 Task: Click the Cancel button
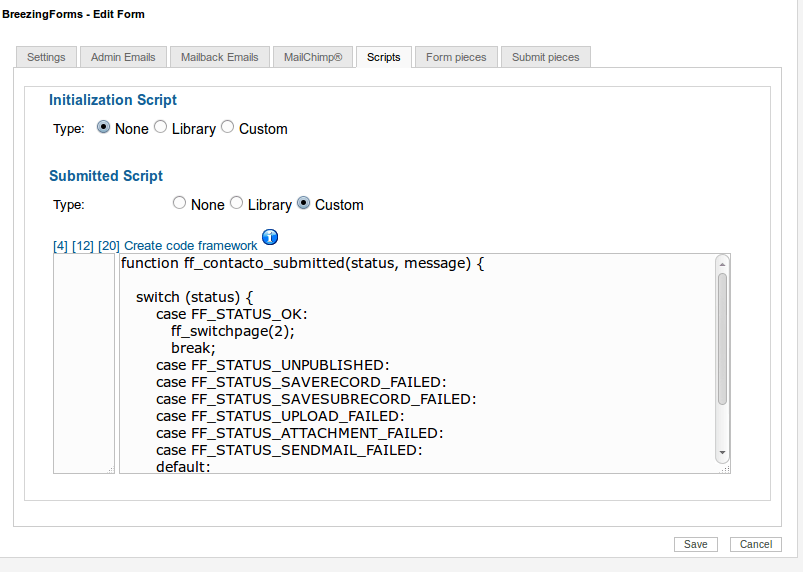(x=756, y=544)
